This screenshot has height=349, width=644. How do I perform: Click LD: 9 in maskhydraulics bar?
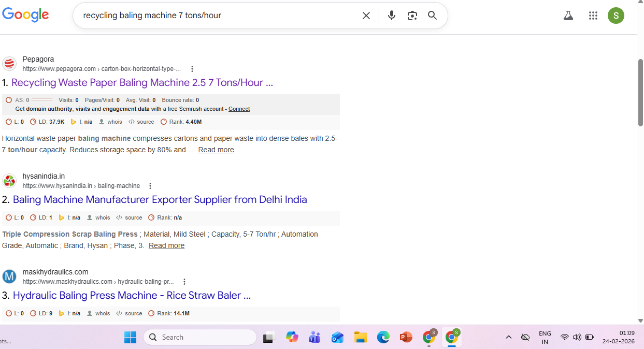coord(41,313)
